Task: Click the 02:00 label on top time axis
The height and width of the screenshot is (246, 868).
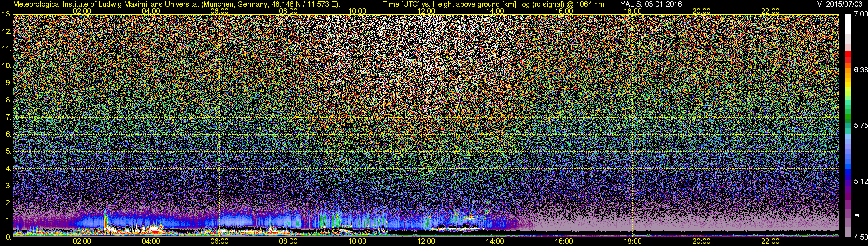Action: click(82, 11)
